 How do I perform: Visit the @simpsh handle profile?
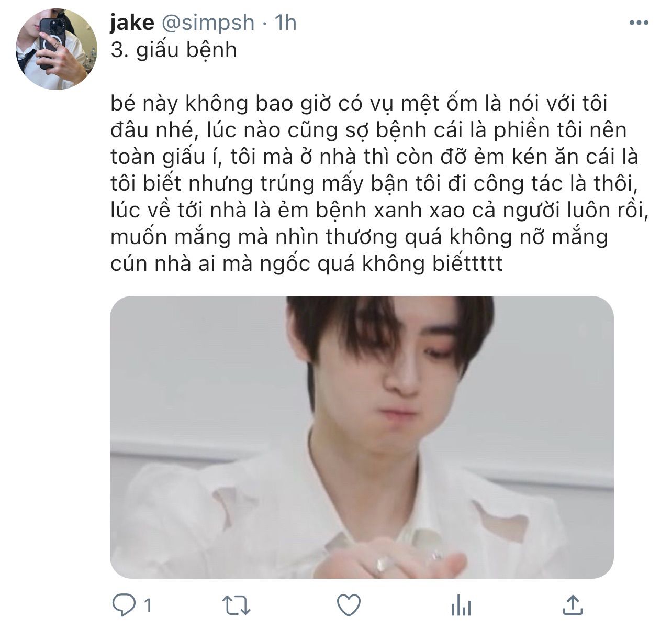point(207,23)
